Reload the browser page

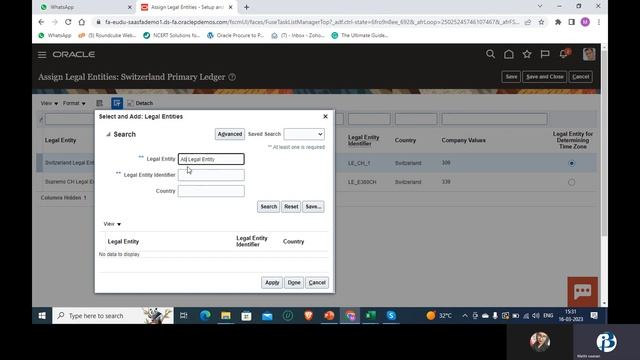pyautogui.click(x=68, y=22)
